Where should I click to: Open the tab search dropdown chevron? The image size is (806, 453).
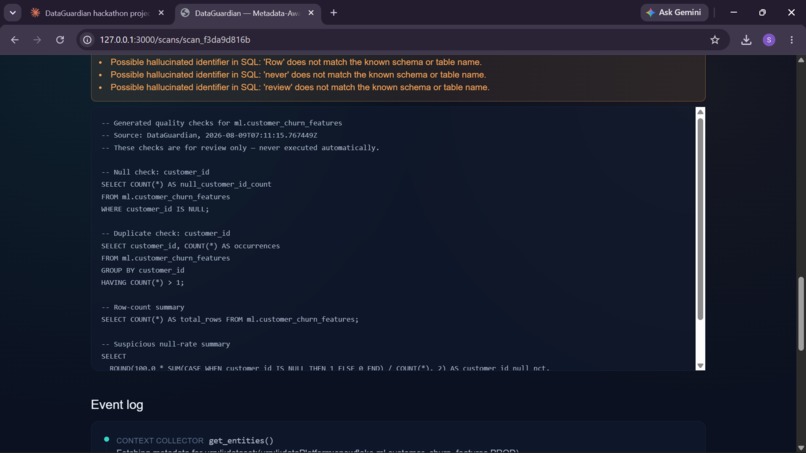(12, 13)
